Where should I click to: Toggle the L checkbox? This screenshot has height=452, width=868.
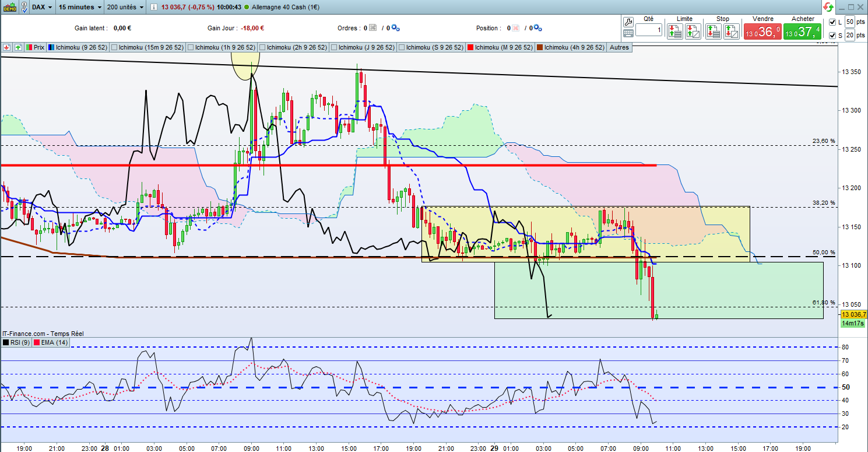[x=832, y=22]
